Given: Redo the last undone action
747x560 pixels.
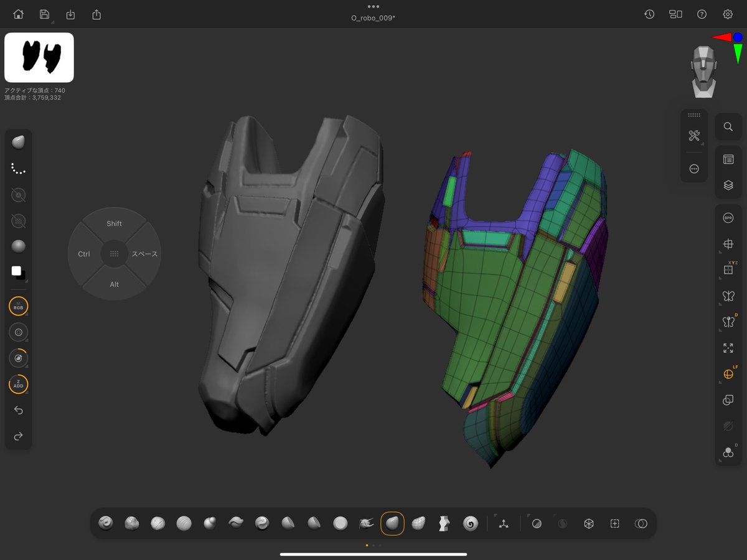Looking at the screenshot, I should pos(19,436).
